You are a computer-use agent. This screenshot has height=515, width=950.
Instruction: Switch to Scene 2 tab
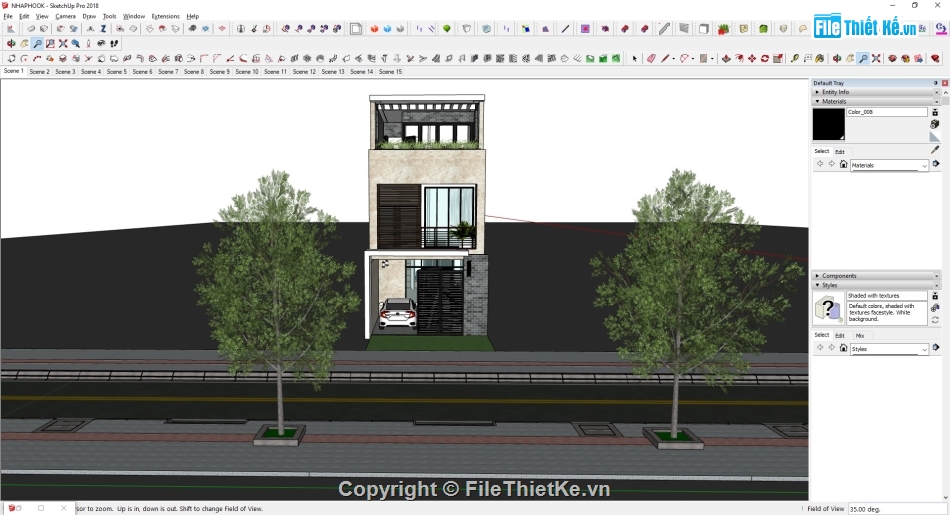[39, 71]
